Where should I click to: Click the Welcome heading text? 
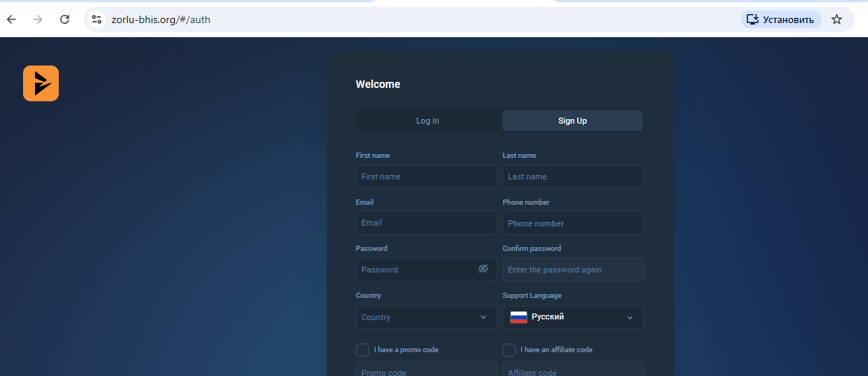click(378, 84)
